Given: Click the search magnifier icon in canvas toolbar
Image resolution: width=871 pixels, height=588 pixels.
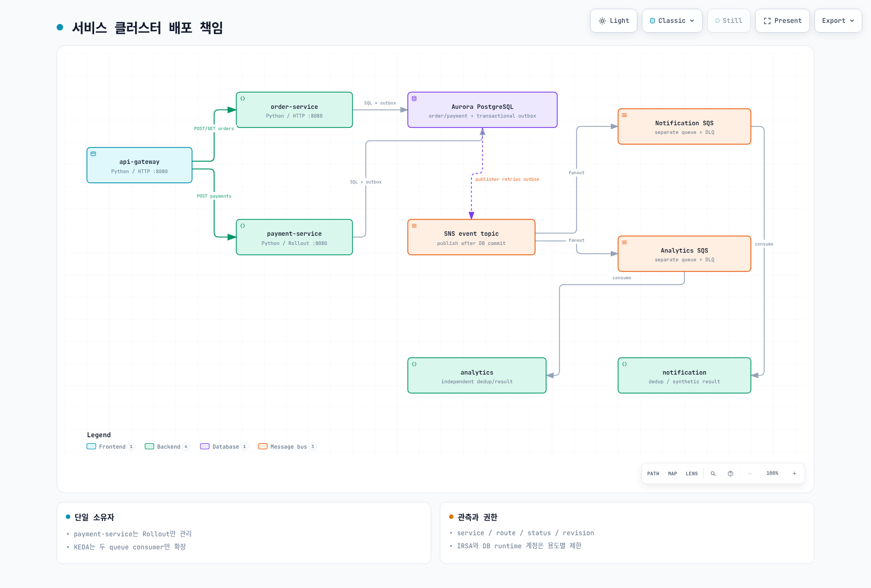Looking at the screenshot, I should tap(713, 474).
